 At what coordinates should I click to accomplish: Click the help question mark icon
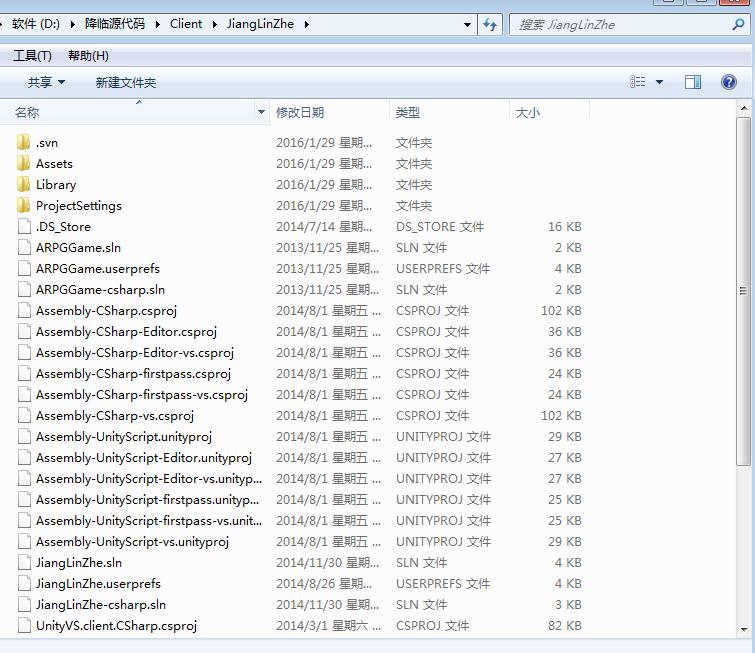pos(729,82)
